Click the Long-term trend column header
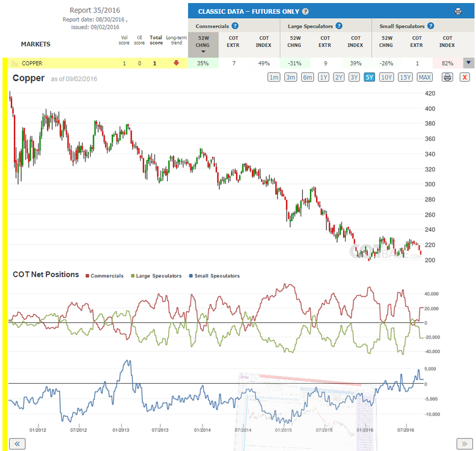The width and height of the screenshot is (476, 451). [176, 40]
